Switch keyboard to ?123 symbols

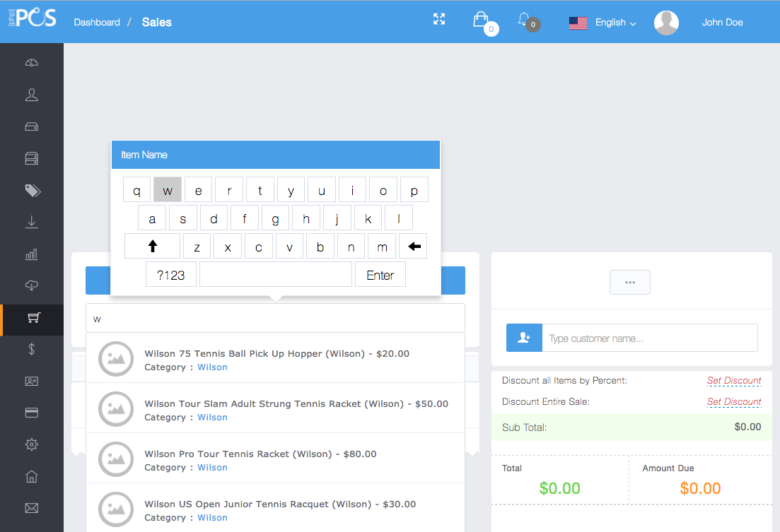pos(170,275)
